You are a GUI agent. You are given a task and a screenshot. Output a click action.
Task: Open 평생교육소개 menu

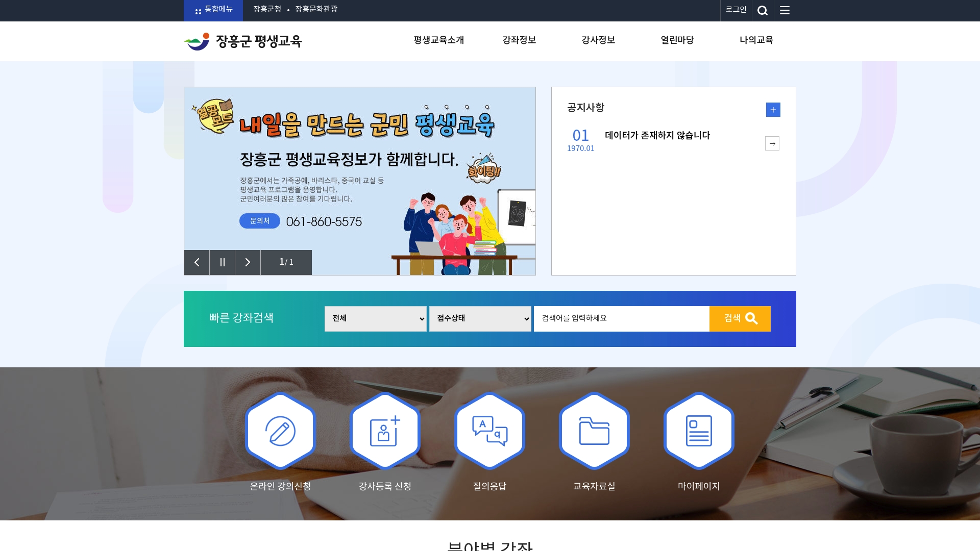click(439, 40)
